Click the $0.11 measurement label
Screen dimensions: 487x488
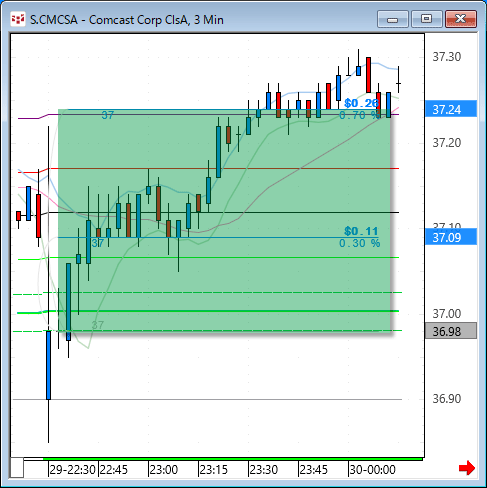tap(361, 231)
